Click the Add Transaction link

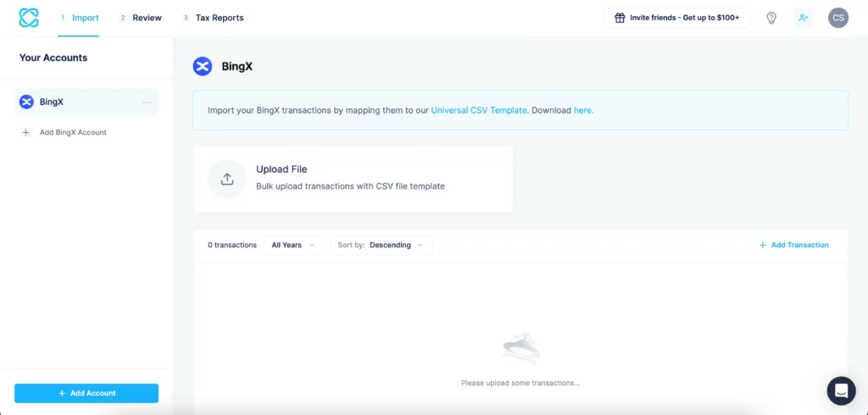click(x=794, y=245)
